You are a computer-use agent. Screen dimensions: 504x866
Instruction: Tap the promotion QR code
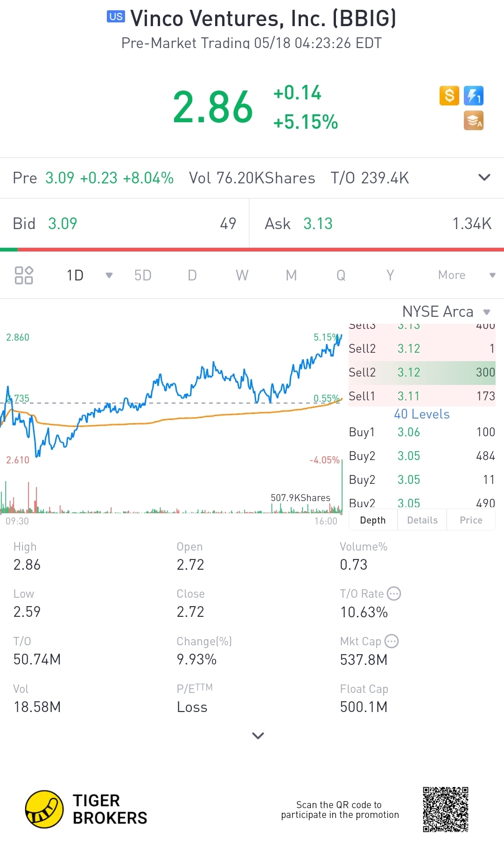[x=446, y=810]
